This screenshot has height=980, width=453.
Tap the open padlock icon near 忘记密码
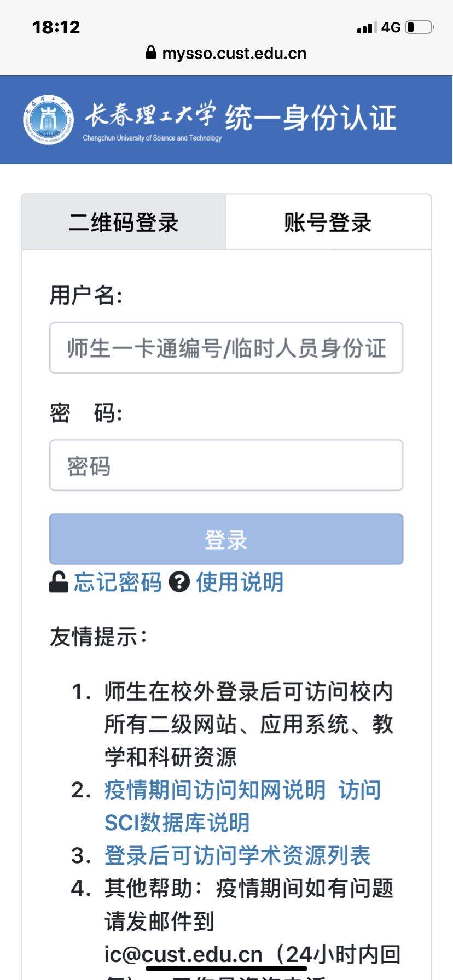tap(59, 582)
